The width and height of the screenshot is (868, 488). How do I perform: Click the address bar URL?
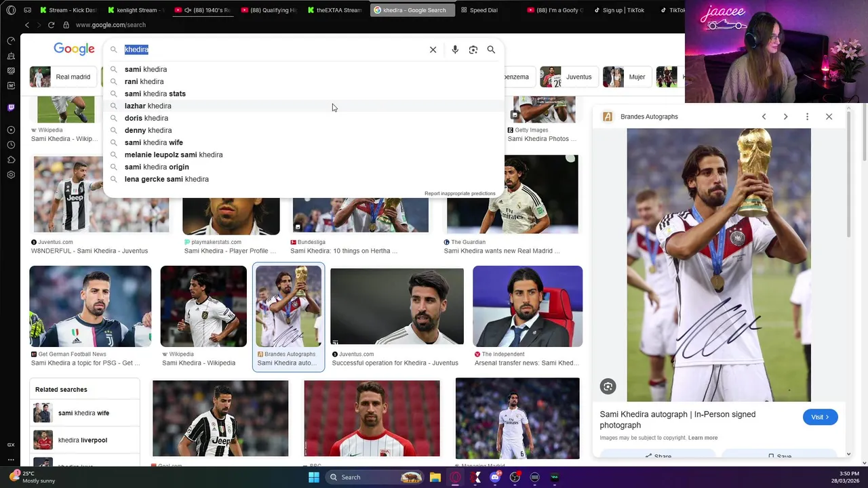111,25
